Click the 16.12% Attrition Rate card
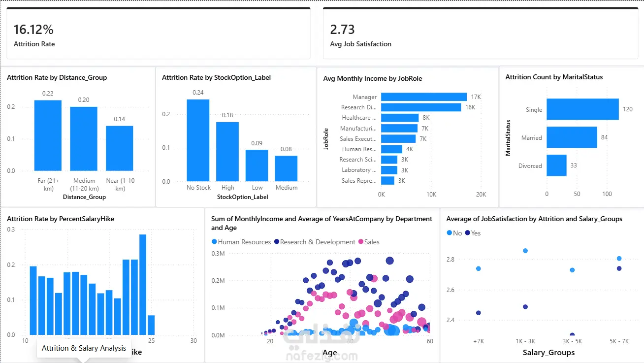The width and height of the screenshot is (644, 363). 158,33
